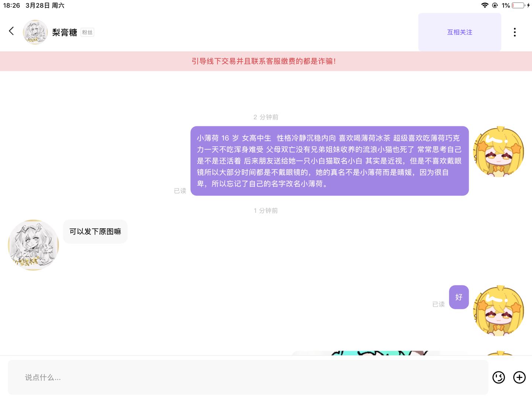This screenshot has height=399, width=532.
Task: Tap the red fraud warning banner
Action: pos(264,61)
